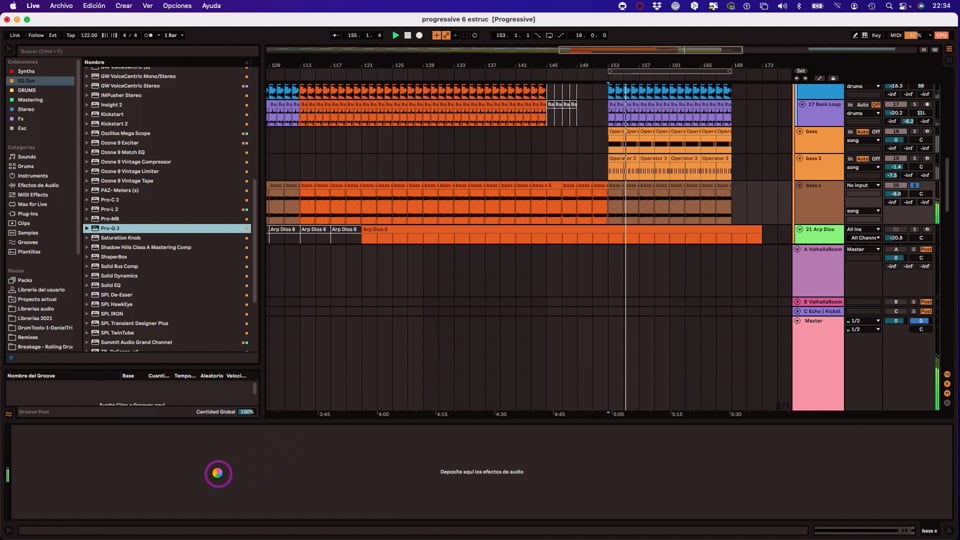Select the Mastering collection
The image size is (960, 540).
click(x=30, y=100)
